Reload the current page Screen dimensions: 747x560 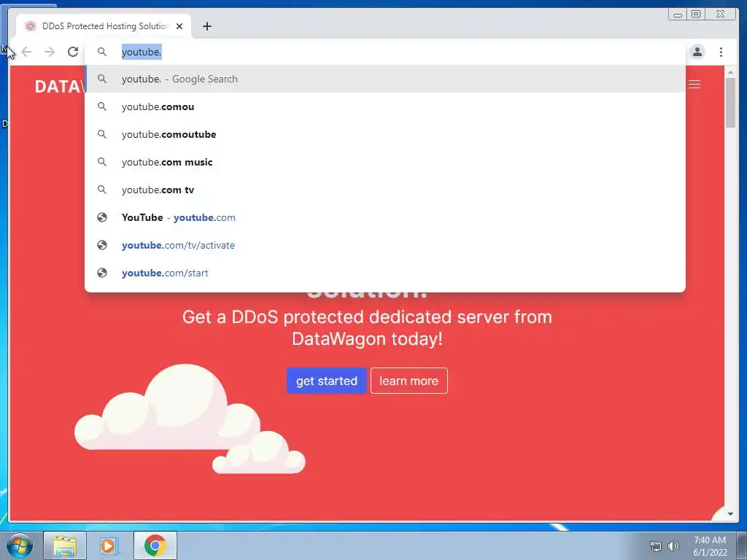(73, 52)
